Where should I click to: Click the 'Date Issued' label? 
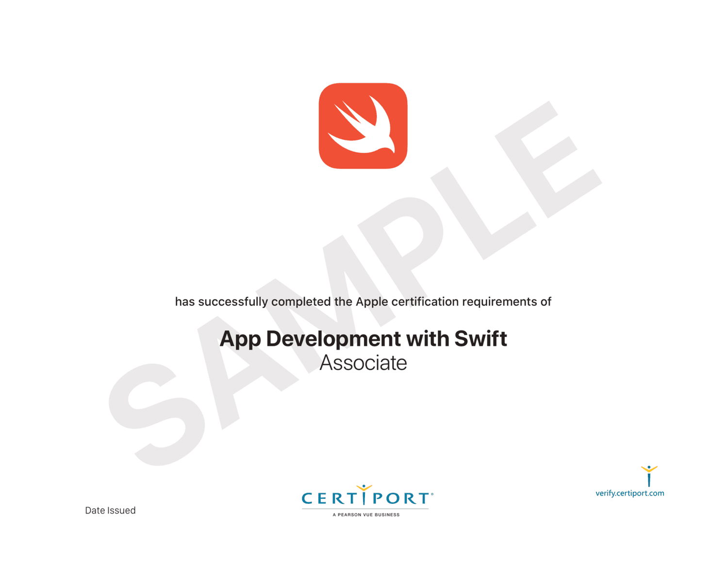pos(110,511)
